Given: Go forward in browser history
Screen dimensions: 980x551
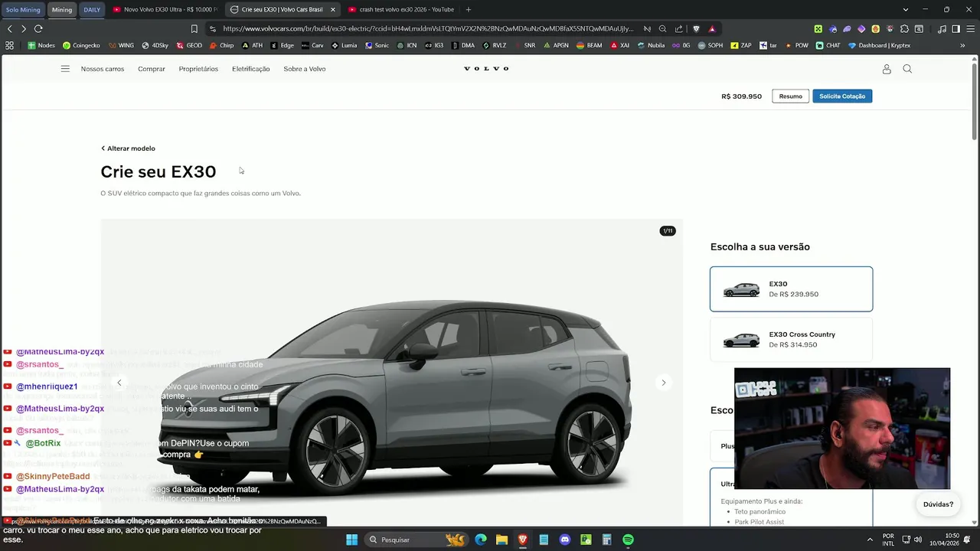Looking at the screenshot, I should pos(24,29).
